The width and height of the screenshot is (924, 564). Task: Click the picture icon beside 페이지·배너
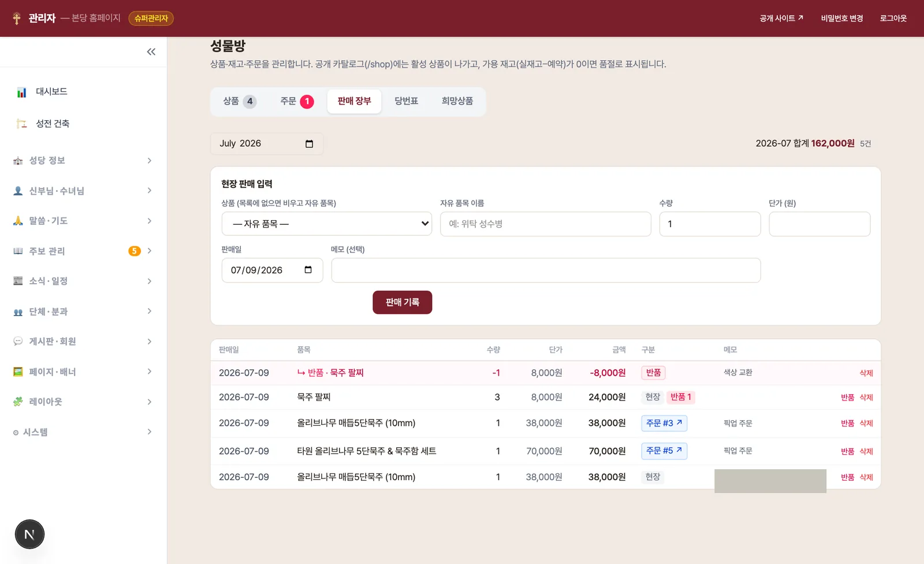[x=18, y=372]
